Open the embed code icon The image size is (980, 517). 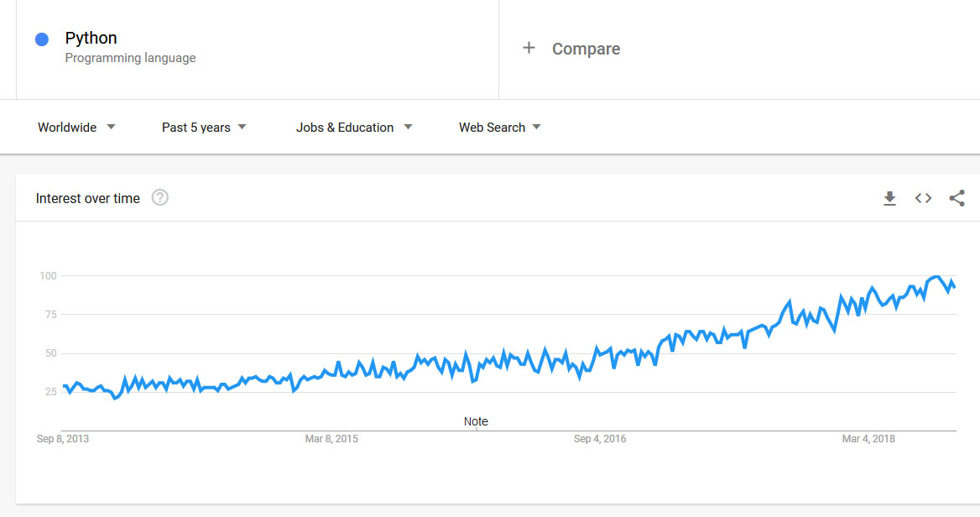coord(923,199)
